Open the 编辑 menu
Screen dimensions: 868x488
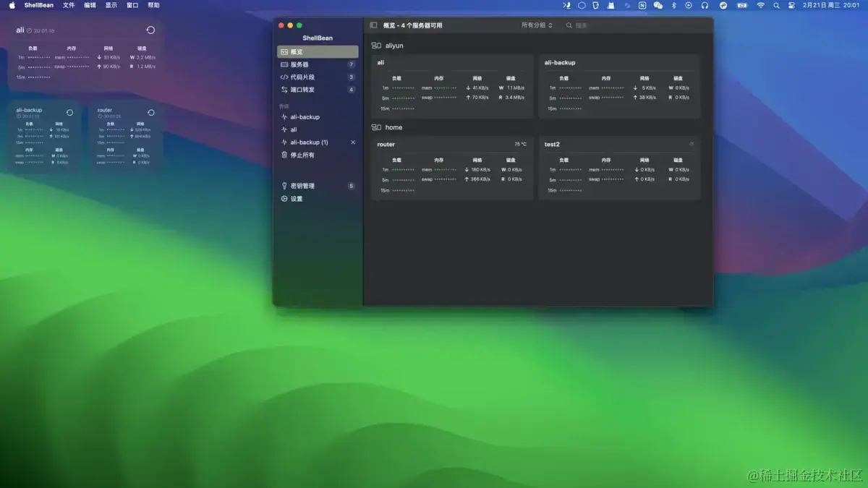[90, 5]
